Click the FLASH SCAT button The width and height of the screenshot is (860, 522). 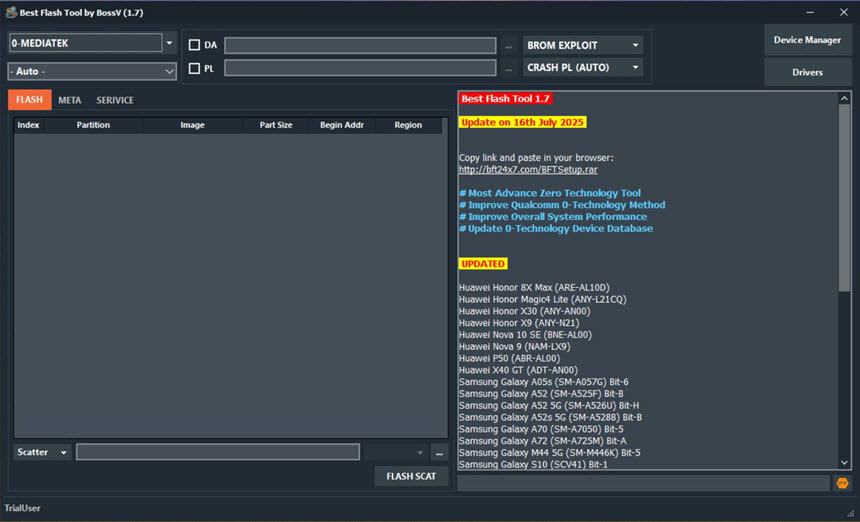[411, 476]
